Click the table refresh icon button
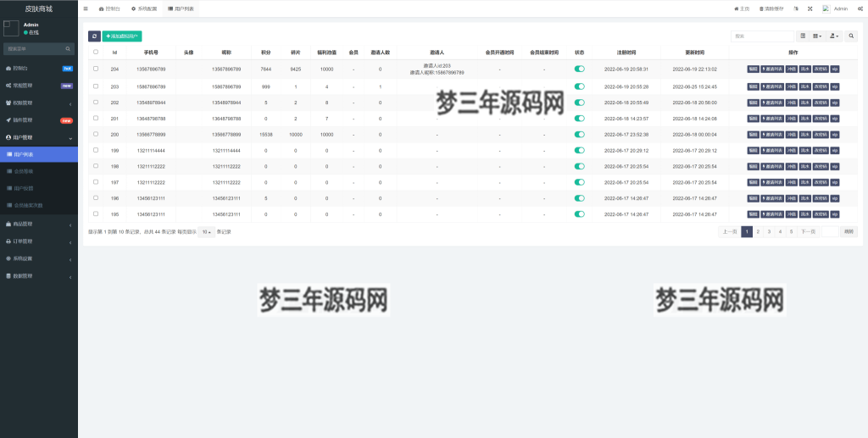This screenshot has height=438, width=868. pos(94,36)
